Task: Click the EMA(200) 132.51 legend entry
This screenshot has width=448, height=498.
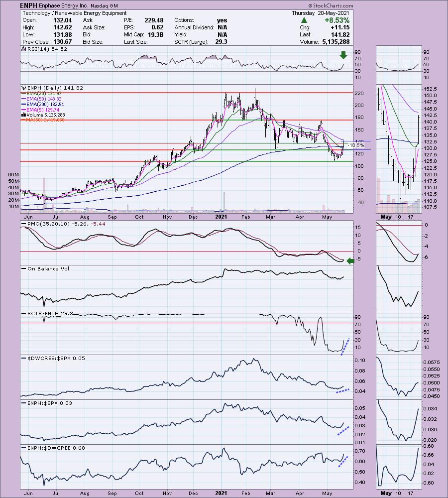Action: click(45, 104)
